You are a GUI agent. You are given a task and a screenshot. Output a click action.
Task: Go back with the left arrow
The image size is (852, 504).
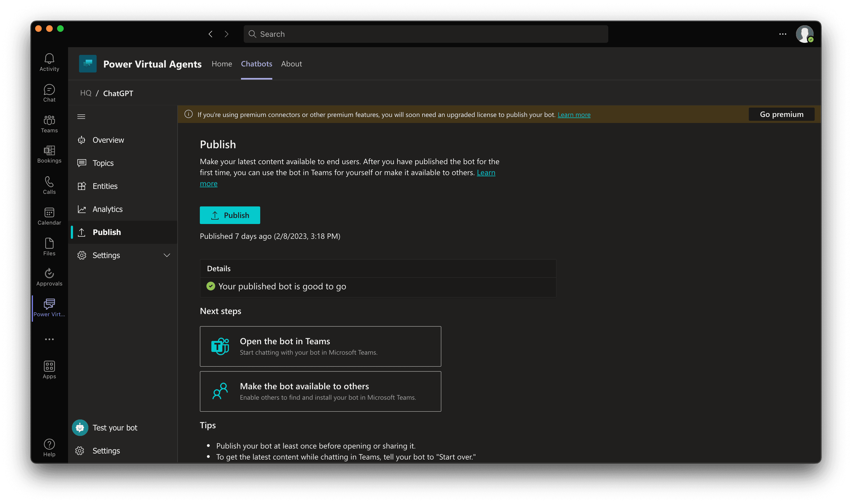[x=211, y=34]
